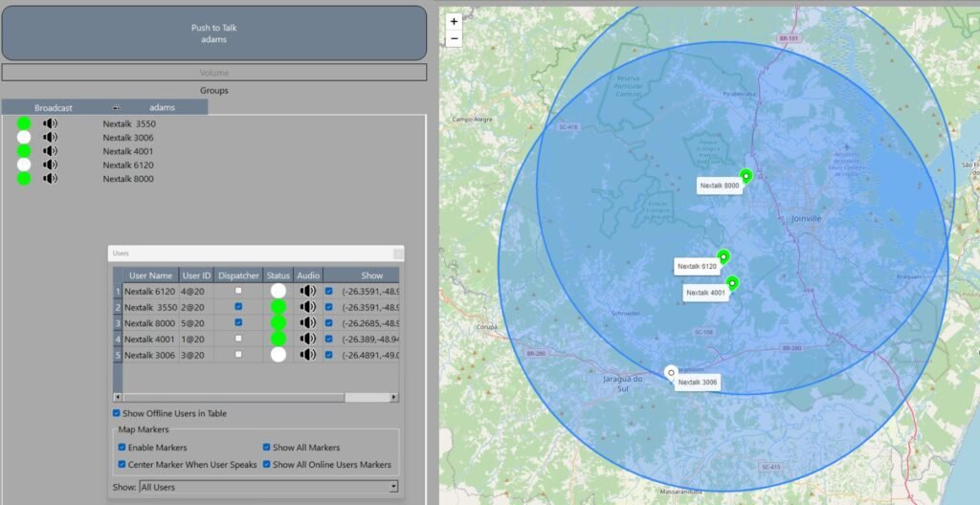
Task: Click speaker icon for Nextalk 3550 in groups list
Action: tap(50, 123)
